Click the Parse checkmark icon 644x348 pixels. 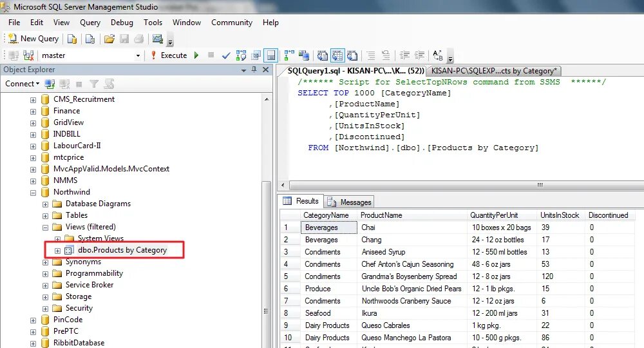pyautogui.click(x=226, y=55)
